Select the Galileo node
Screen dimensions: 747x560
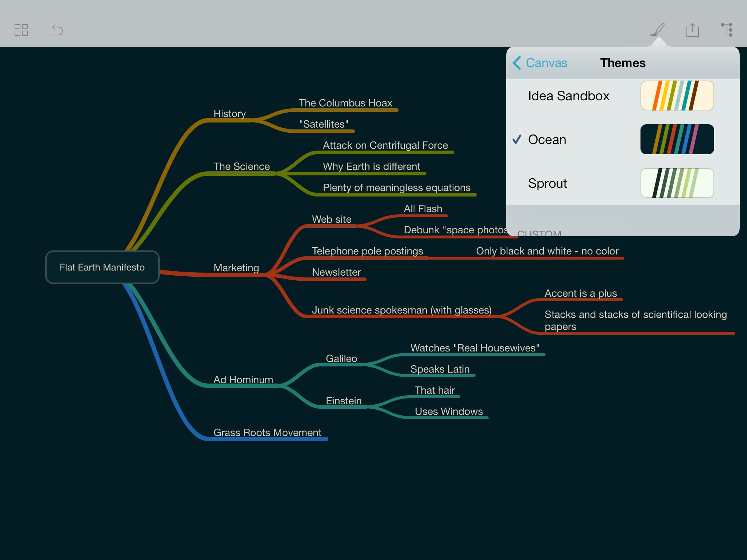(x=341, y=359)
